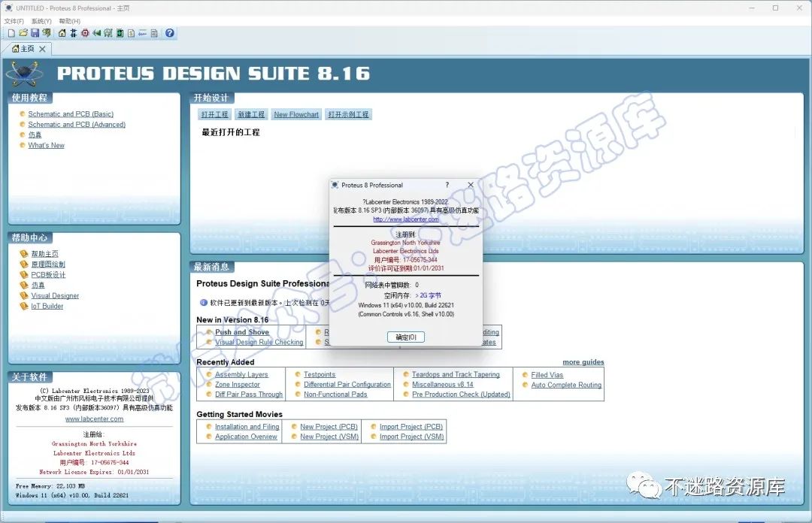Close the Proteus 8 Professional about dialog

coord(470,185)
